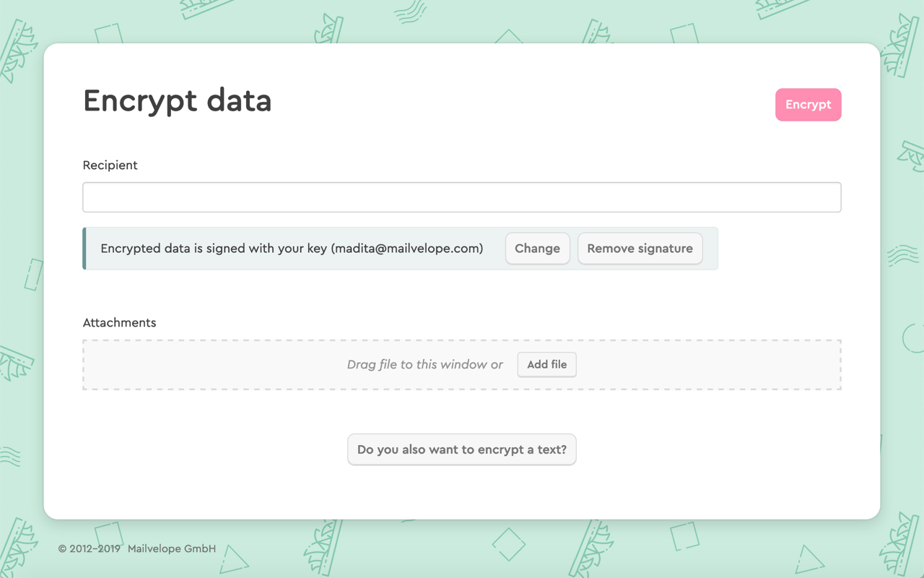Start encrypting by clicking Encrypt
The image size is (924, 578).
(x=808, y=104)
